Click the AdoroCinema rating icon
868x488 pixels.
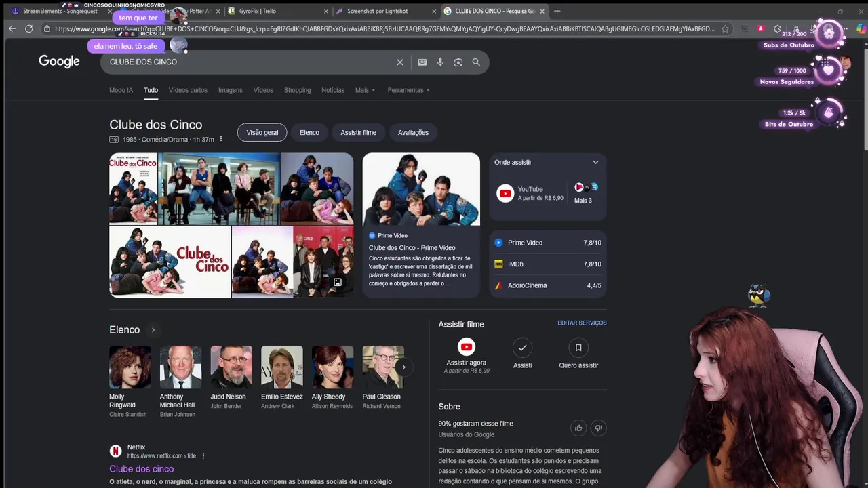498,285
